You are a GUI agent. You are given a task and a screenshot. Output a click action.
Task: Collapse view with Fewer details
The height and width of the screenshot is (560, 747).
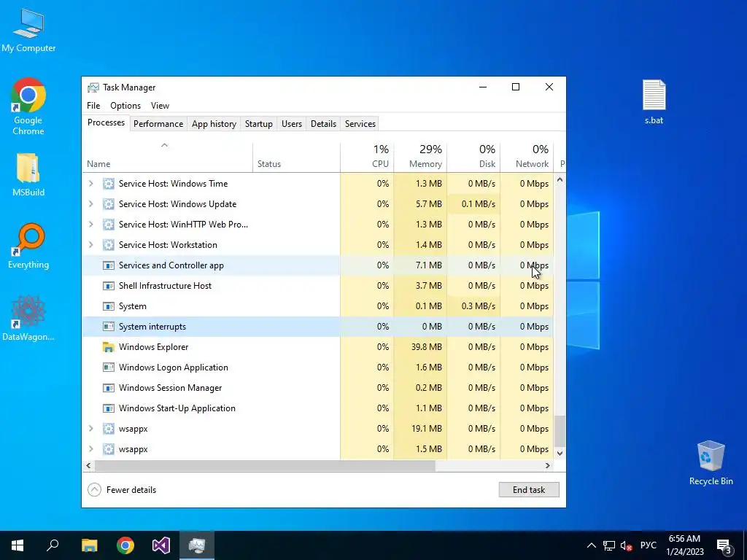[x=122, y=490]
